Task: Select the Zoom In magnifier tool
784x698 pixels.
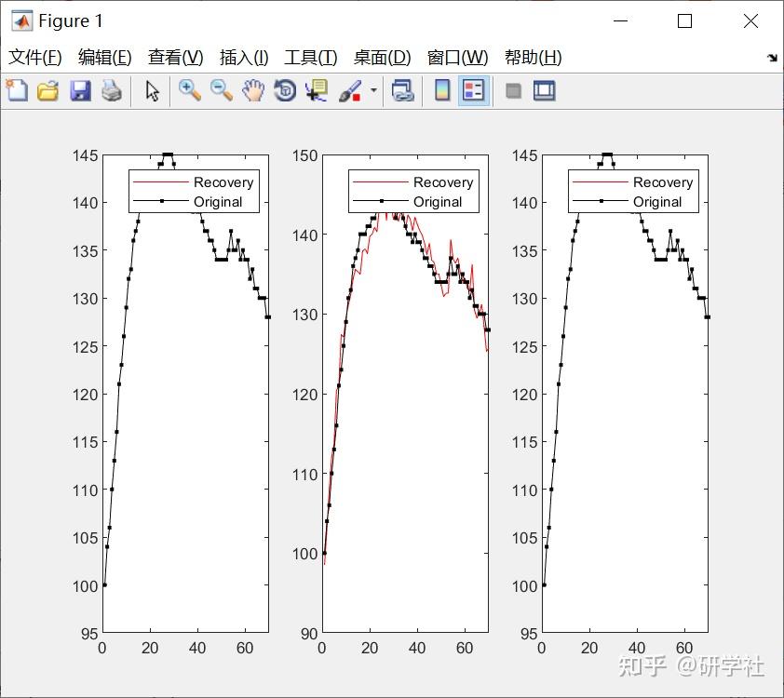Action: tap(190, 91)
